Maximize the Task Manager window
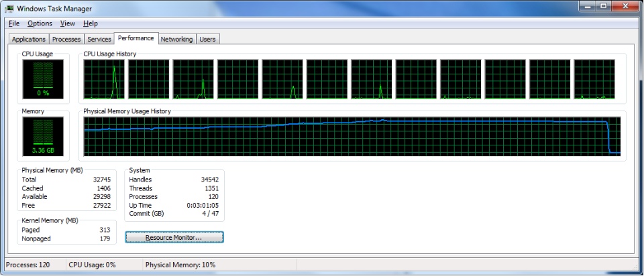Image resolution: width=644 pixels, height=276 pixels. (x=603, y=6)
